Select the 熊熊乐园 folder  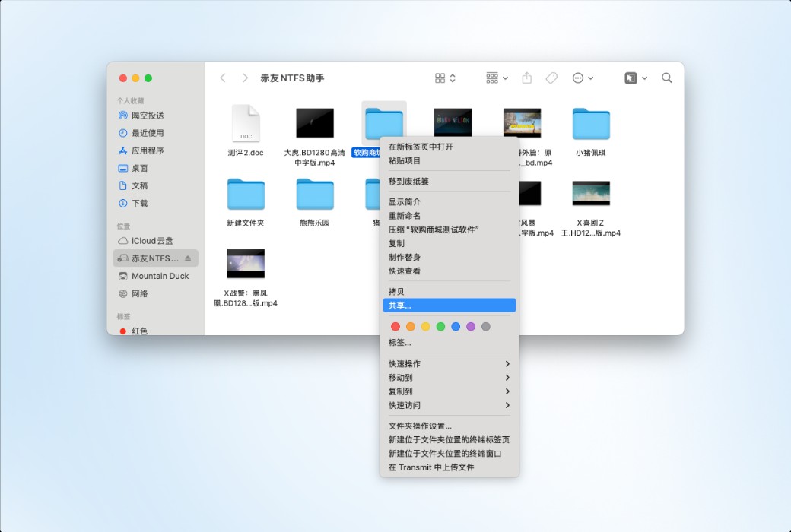click(x=315, y=194)
